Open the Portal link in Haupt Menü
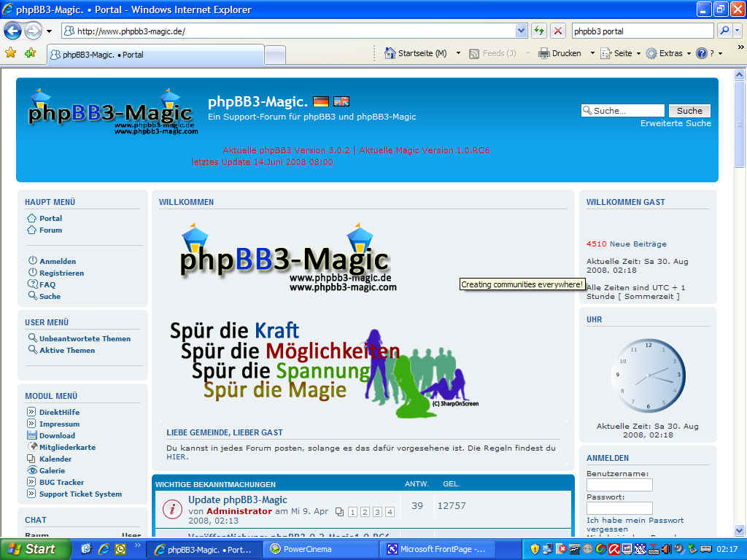This screenshot has width=747, height=560. (50, 218)
